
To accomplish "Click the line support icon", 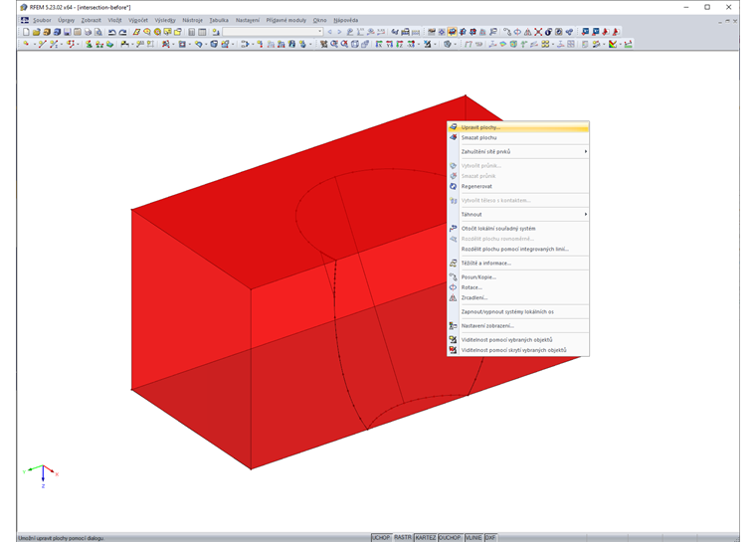I will (99, 44).
